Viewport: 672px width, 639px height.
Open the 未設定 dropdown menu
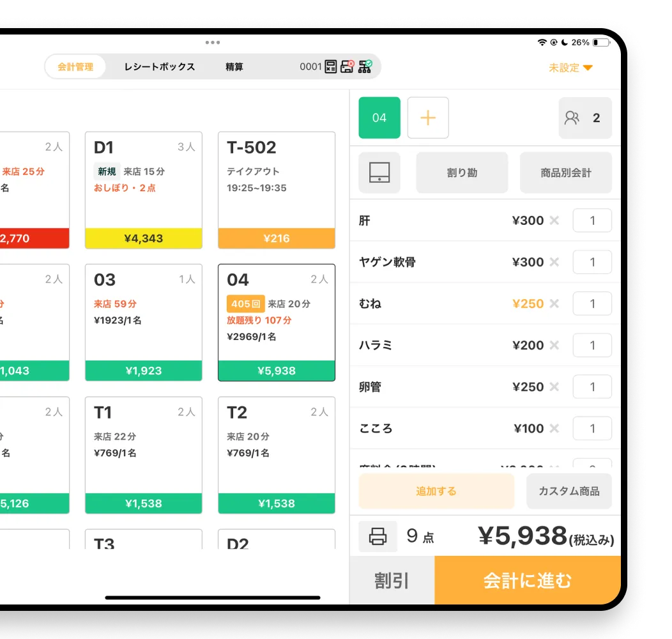570,68
